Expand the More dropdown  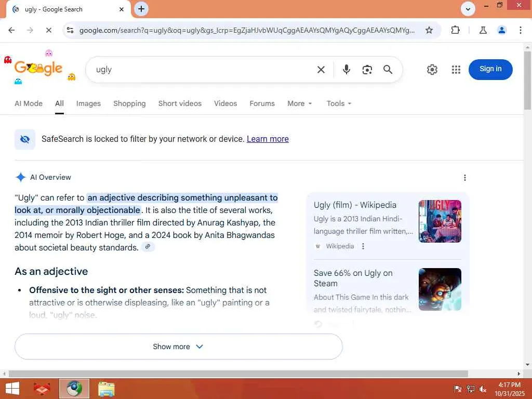(299, 103)
